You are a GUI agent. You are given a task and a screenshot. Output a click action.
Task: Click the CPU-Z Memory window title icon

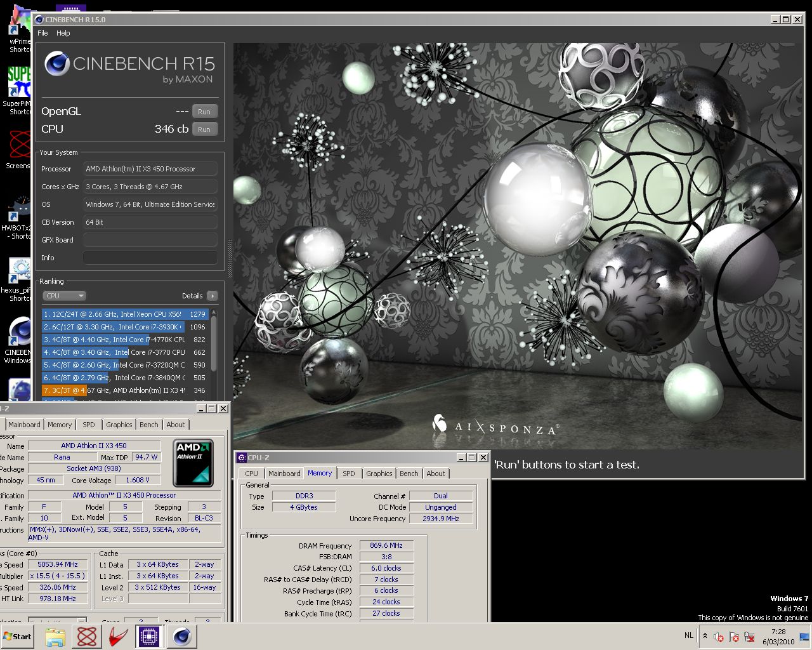click(x=241, y=457)
